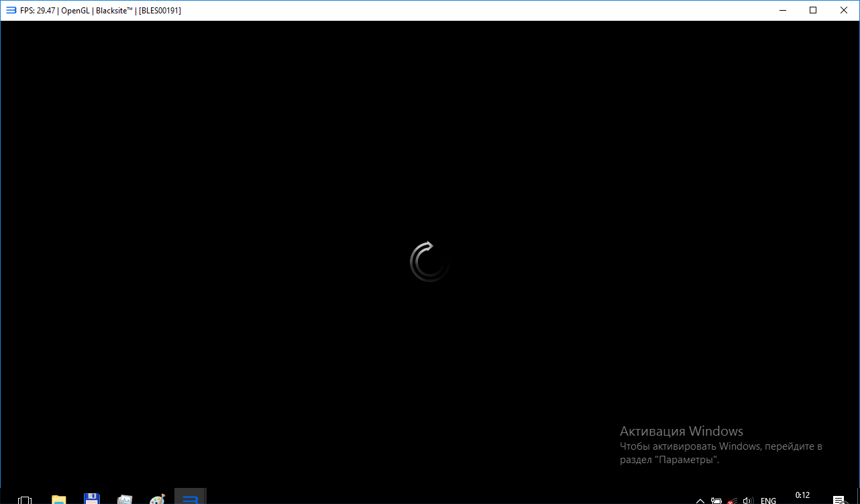Image resolution: width=860 pixels, height=504 pixels.
Task: Switch the ENG input language
Action: tap(768, 501)
